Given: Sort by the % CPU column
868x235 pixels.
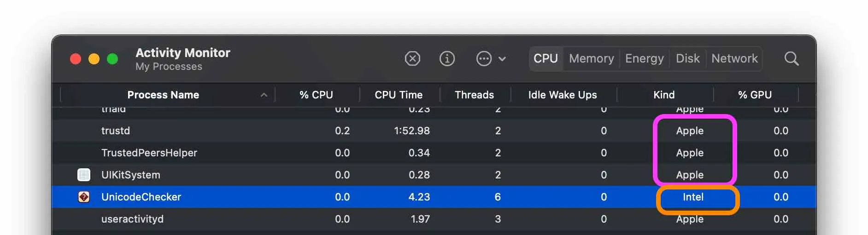Looking at the screenshot, I should coord(316,95).
